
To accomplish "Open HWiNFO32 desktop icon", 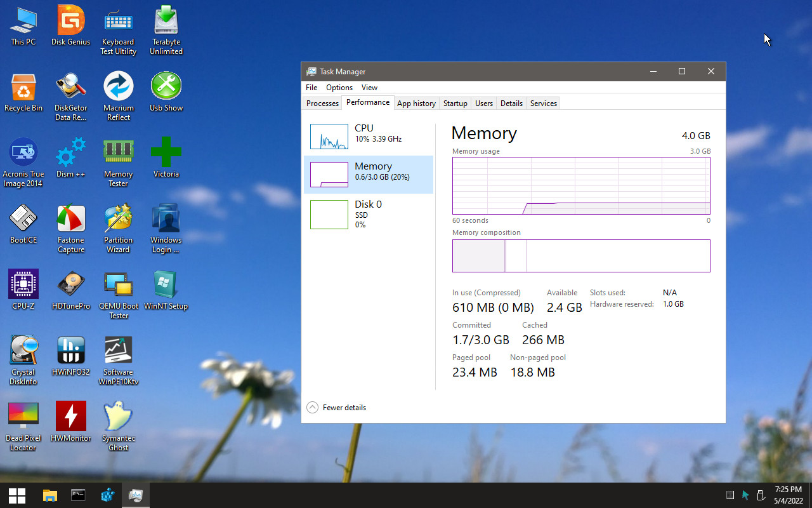I will pos(71,356).
